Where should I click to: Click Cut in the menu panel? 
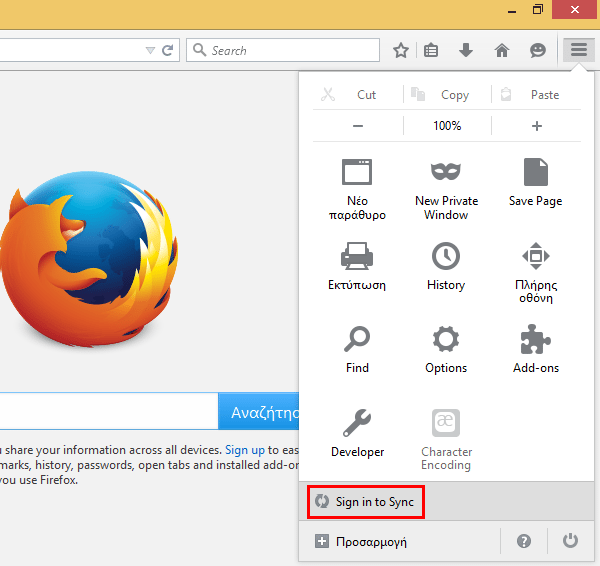pyautogui.click(x=357, y=95)
